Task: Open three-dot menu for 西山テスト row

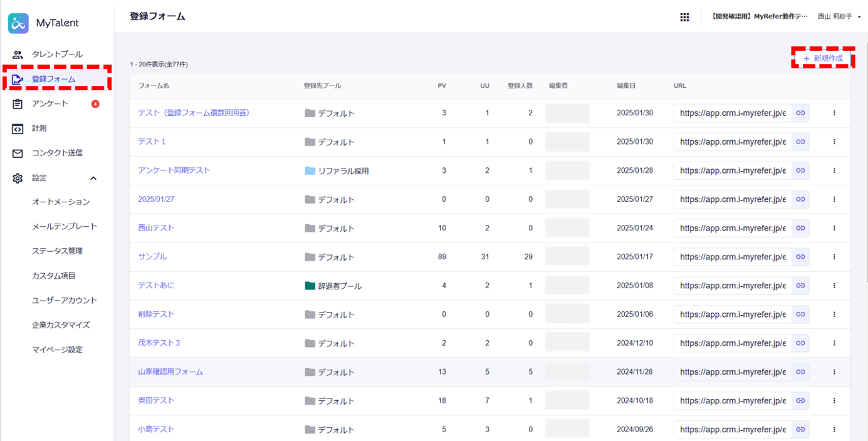Action: [834, 228]
